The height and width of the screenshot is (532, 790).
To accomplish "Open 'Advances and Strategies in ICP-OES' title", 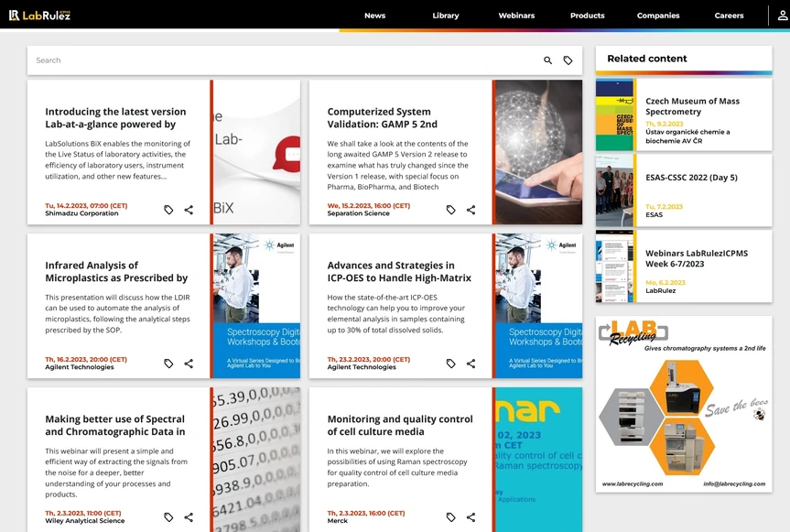I will [x=399, y=272].
